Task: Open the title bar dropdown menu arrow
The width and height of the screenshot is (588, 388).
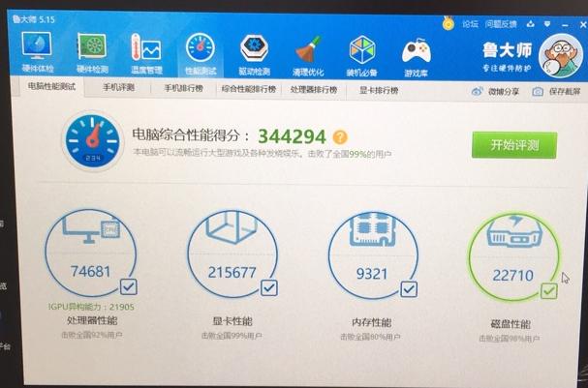Action: coord(547,24)
